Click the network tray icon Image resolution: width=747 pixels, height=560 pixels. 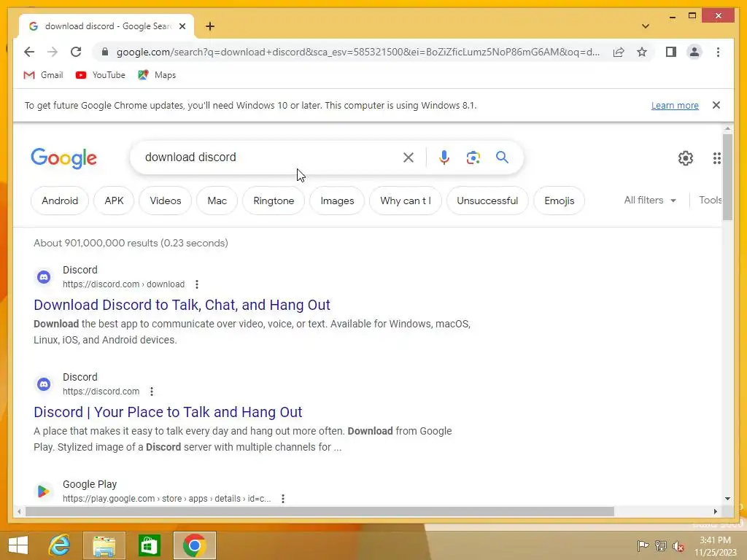(x=661, y=546)
